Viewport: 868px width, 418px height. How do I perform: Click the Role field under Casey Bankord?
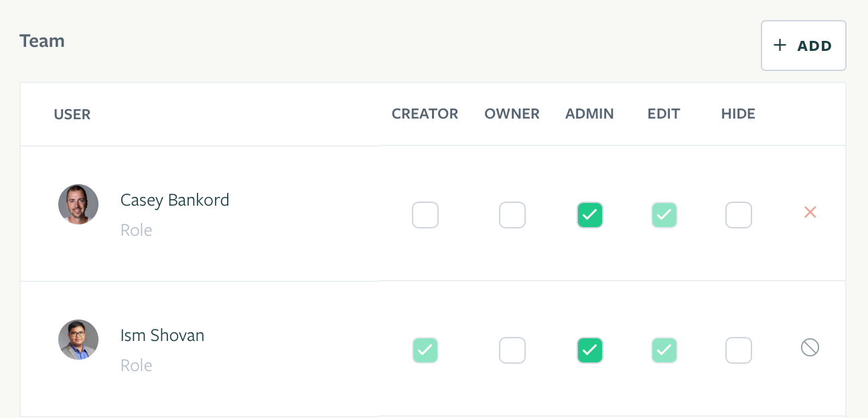coord(136,230)
